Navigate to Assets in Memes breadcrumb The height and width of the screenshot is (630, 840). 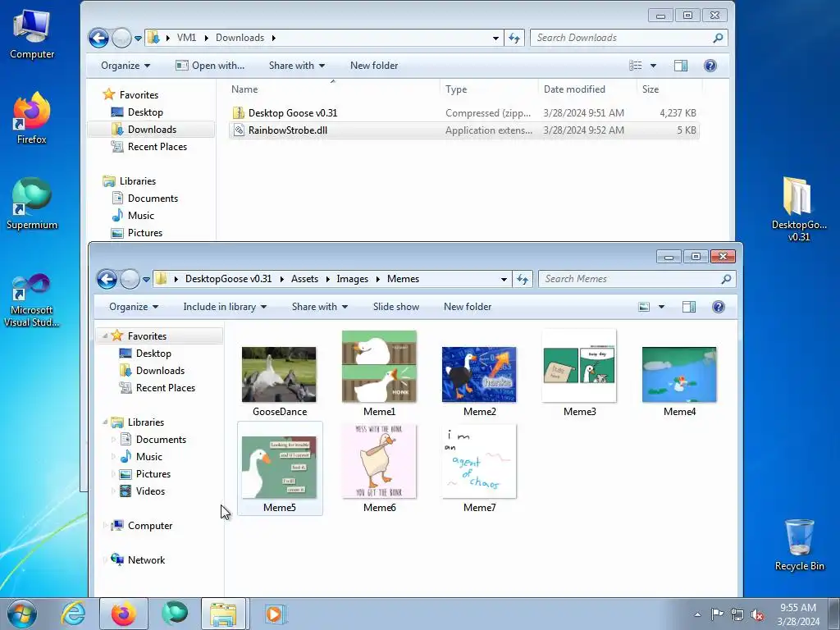tap(304, 279)
